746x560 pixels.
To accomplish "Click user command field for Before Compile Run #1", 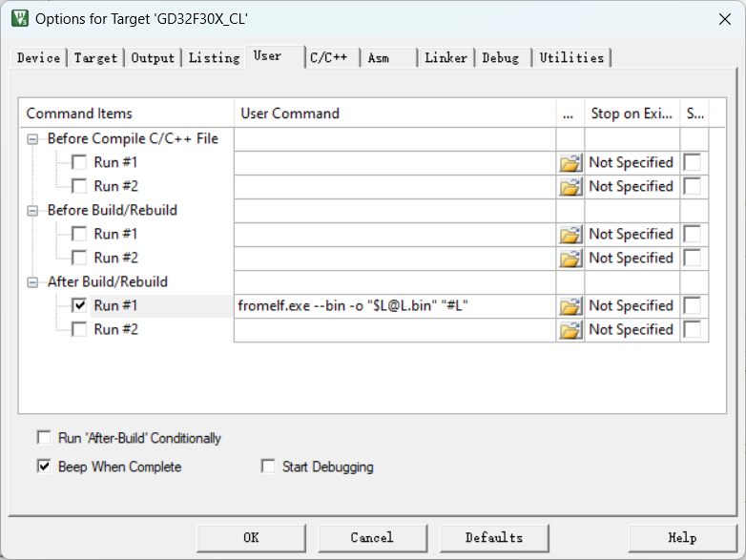I will pos(395,162).
